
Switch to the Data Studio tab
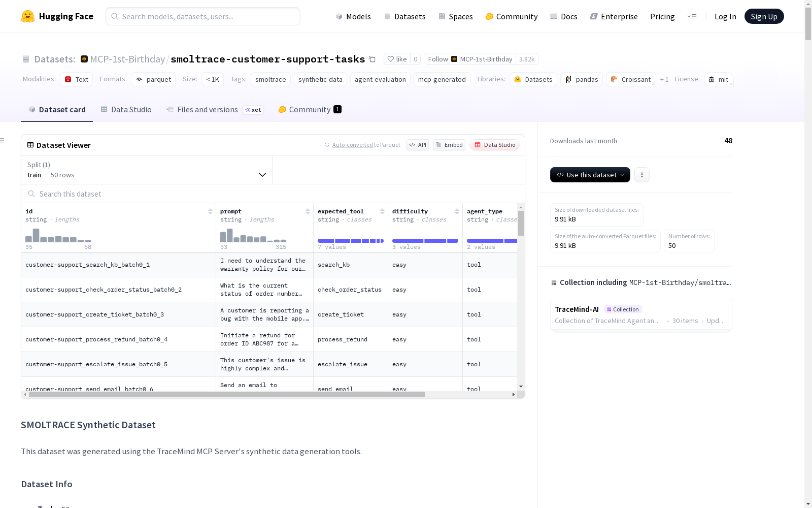tap(126, 110)
